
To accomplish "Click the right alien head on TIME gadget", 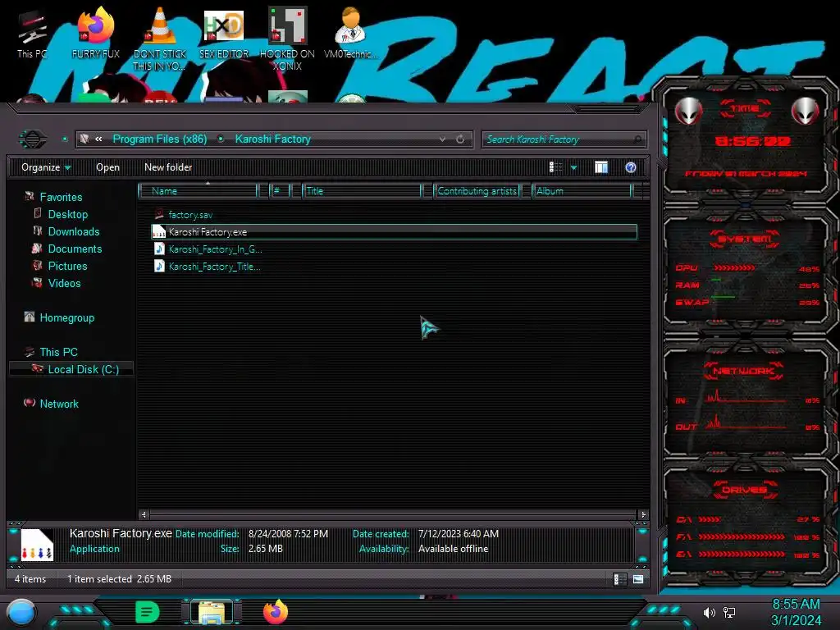I will coord(806,112).
